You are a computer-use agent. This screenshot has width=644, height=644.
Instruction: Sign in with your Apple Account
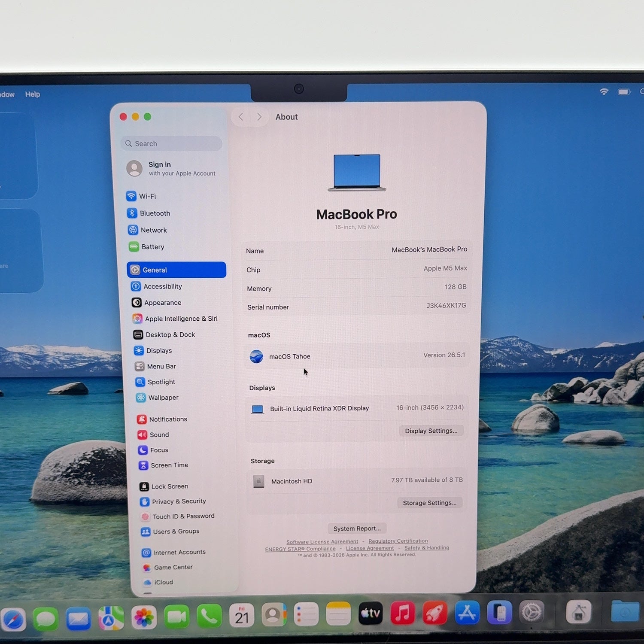pyautogui.click(x=172, y=168)
